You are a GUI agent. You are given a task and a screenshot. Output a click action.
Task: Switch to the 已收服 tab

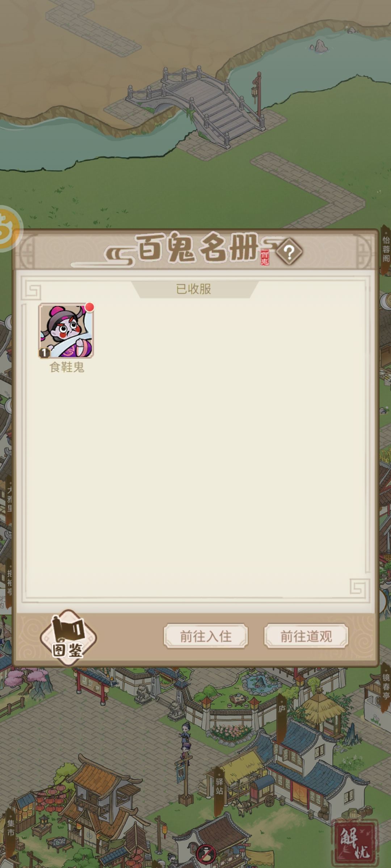(194, 289)
